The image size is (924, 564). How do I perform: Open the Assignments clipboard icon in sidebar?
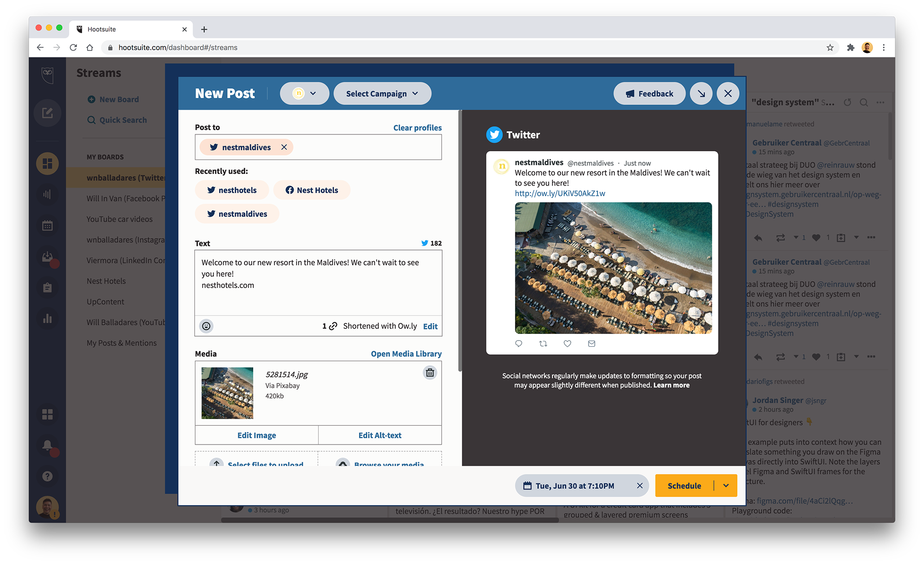47,288
